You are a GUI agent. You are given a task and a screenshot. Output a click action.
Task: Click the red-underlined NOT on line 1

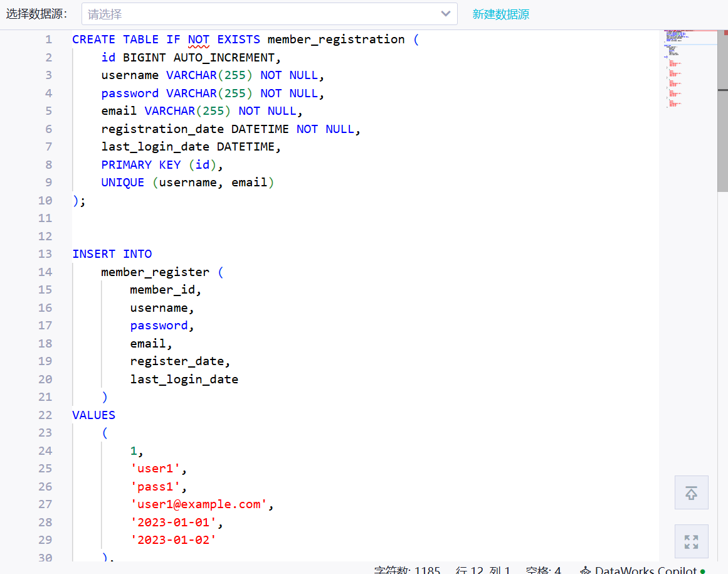point(198,39)
